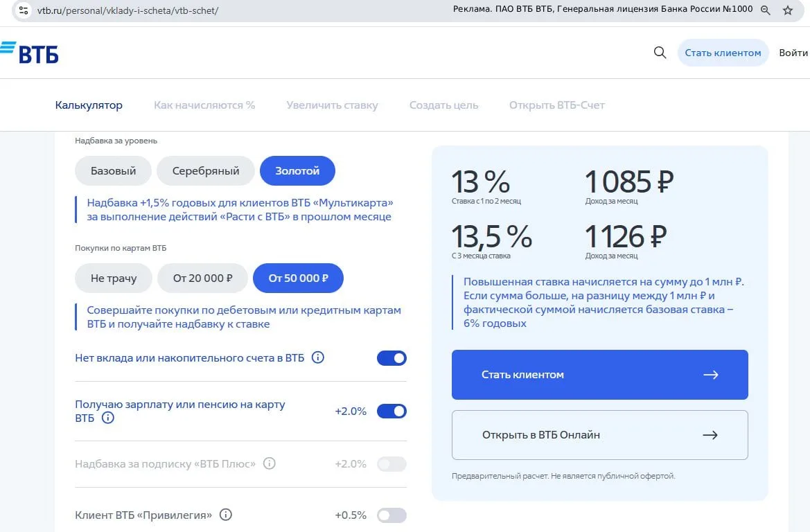810x532 pixels.
Task: Click the «Реклама. ПАО ВТБ» license text
Action: [602, 9]
